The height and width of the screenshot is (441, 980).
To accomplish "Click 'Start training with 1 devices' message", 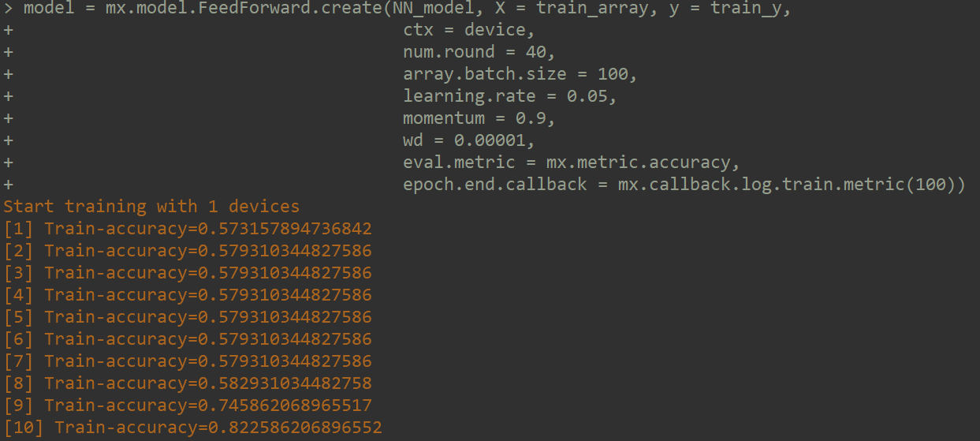I will [x=151, y=207].
